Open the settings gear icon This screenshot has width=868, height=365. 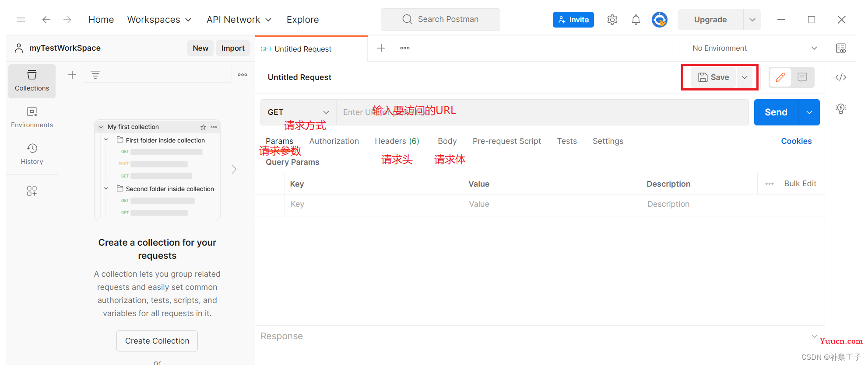tap(612, 20)
